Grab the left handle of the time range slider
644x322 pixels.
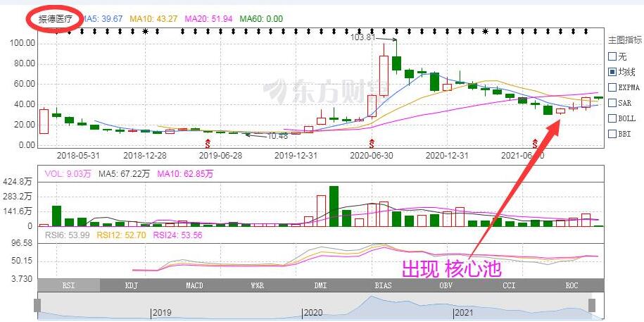point(37,306)
